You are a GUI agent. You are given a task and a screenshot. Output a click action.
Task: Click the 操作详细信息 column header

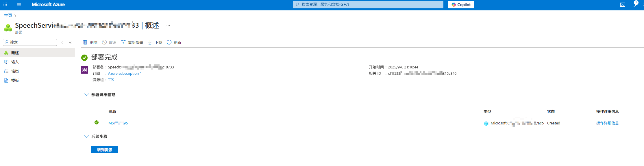pyautogui.click(x=607, y=112)
